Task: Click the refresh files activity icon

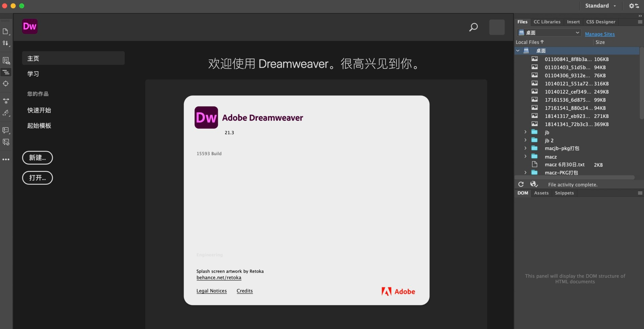Action: coord(521,184)
